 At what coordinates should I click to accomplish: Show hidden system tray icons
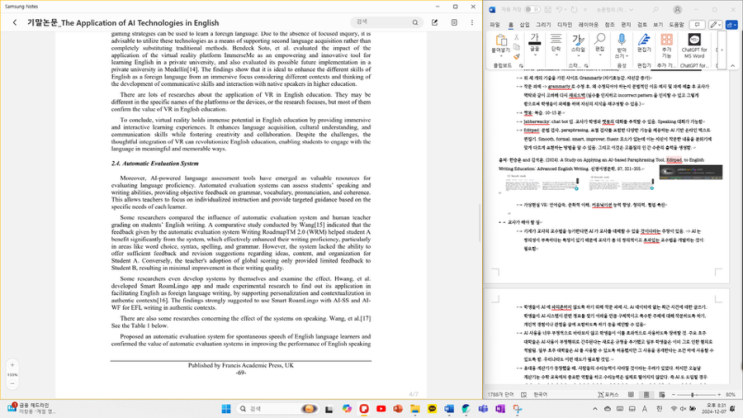[595, 409]
